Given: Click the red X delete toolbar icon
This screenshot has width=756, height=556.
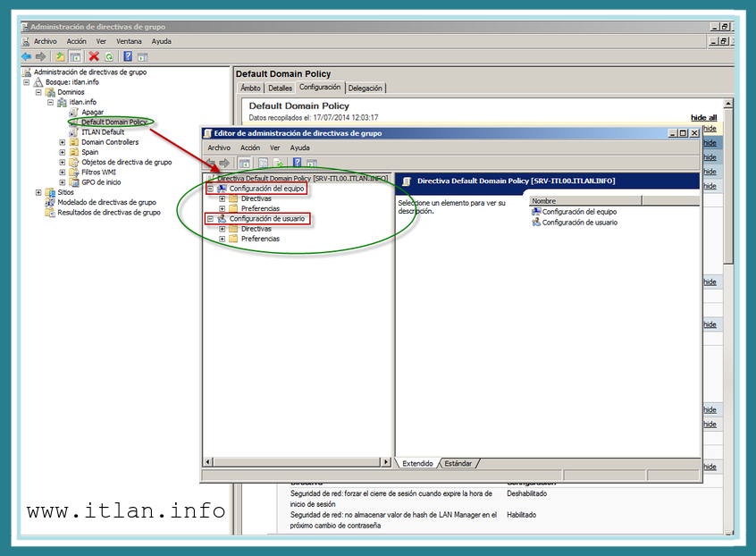Looking at the screenshot, I should click(x=94, y=56).
